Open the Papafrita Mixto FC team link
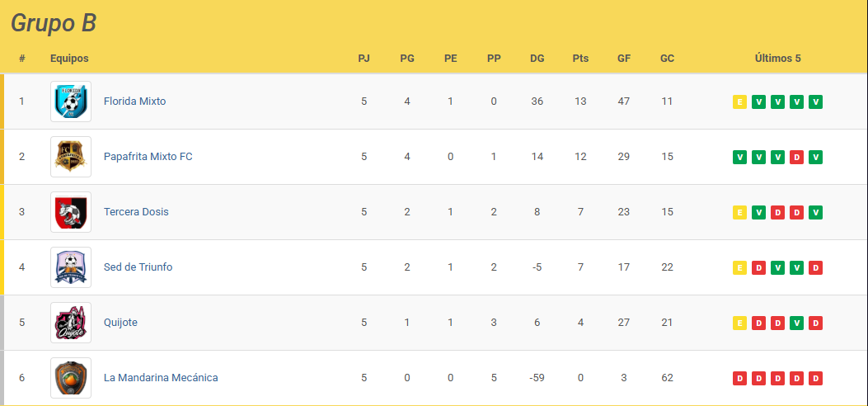Viewport: 868px width, 406px height. 148,157
